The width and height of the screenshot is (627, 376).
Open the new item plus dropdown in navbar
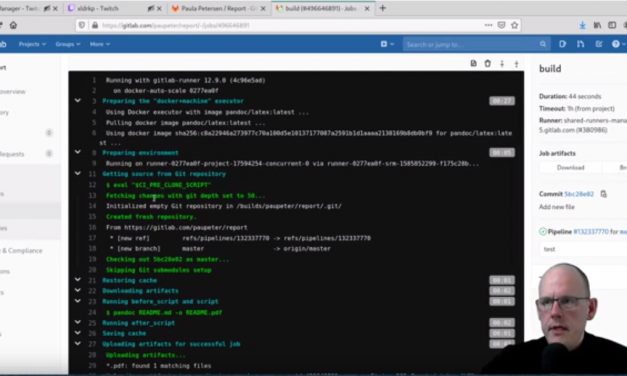pyautogui.click(x=387, y=44)
